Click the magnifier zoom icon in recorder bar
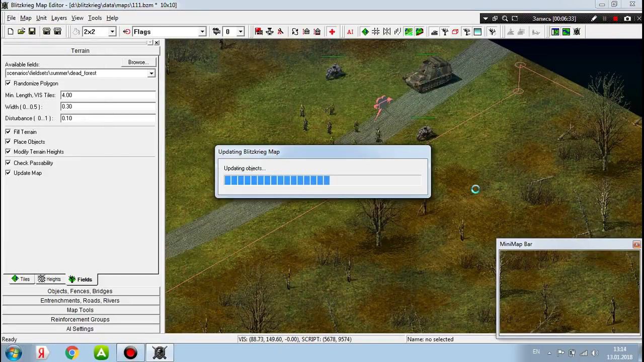Screen dimensions: 644x362 coord(505,19)
